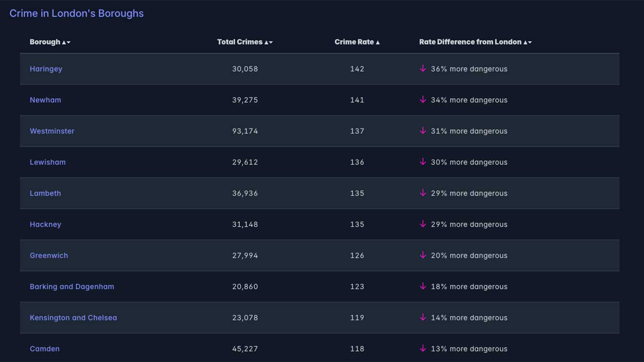The height and width of the screenshot is (362, 644).
Task: Open the Lewisham borough link
Action: (48, 162)
